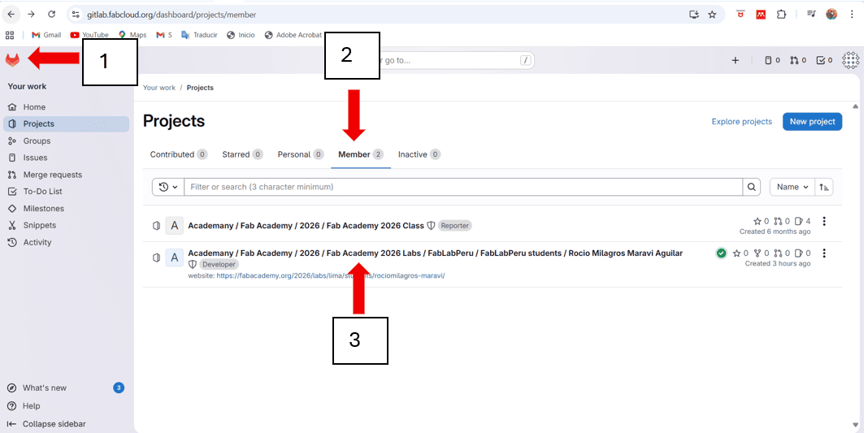
Task: Click the green pipeline passed status icon
Action: [721, 253]
